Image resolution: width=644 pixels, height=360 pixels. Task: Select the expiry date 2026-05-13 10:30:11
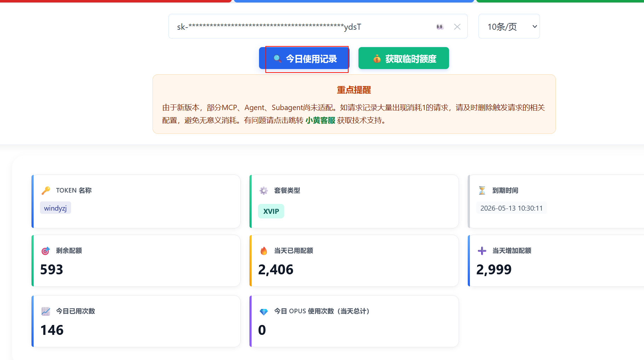(x=511, y=208)
